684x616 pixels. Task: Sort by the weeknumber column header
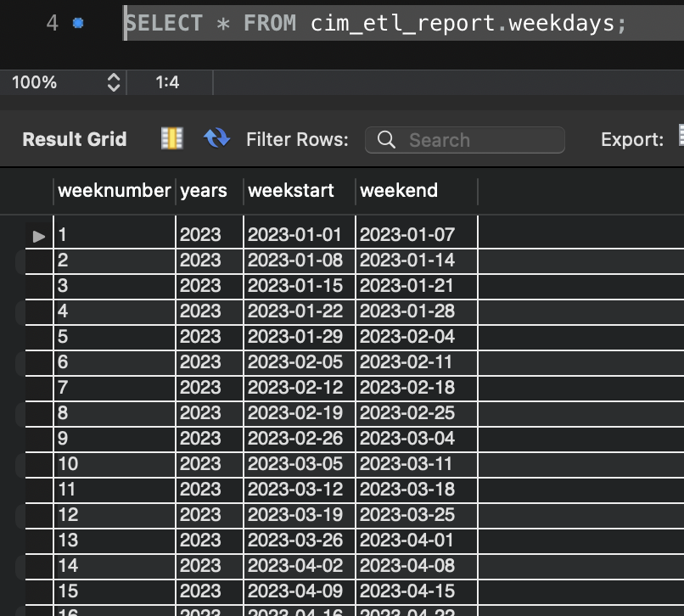click(114, 191)
